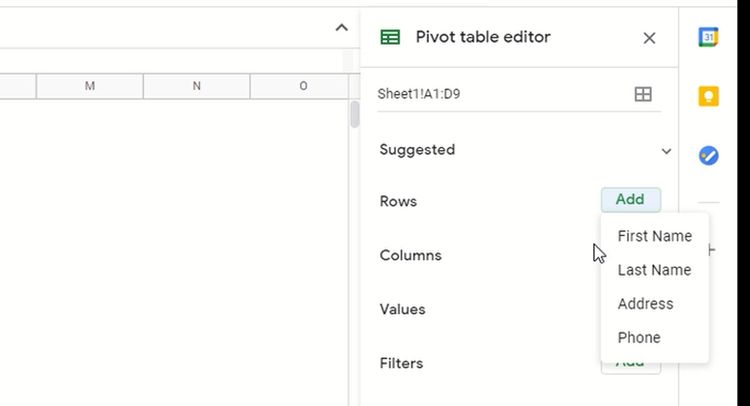The image size is (750, 406).
Task: Select column O header
Action: (x=303, y=87)
